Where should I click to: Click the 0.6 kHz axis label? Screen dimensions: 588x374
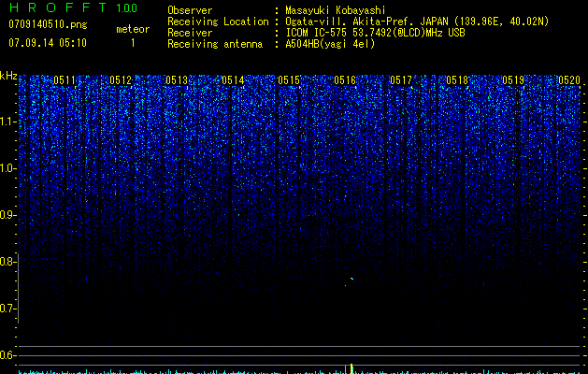pos(7,355)
